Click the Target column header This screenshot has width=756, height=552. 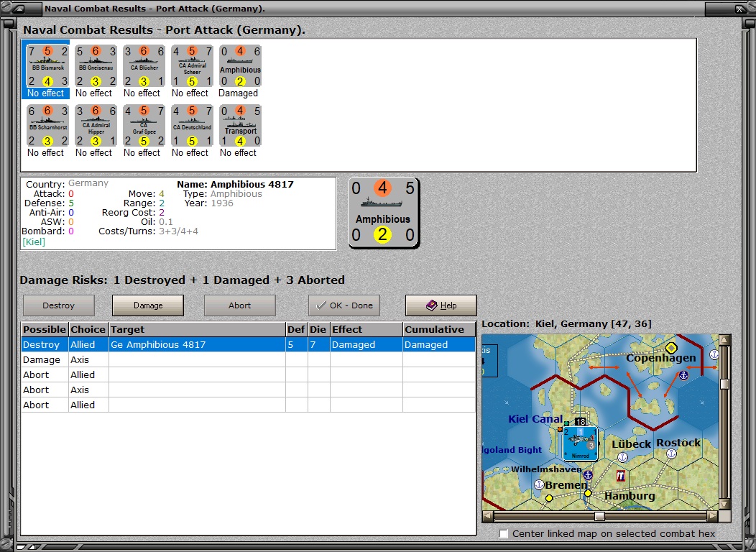pyautogui.click(x=197, y=329)
